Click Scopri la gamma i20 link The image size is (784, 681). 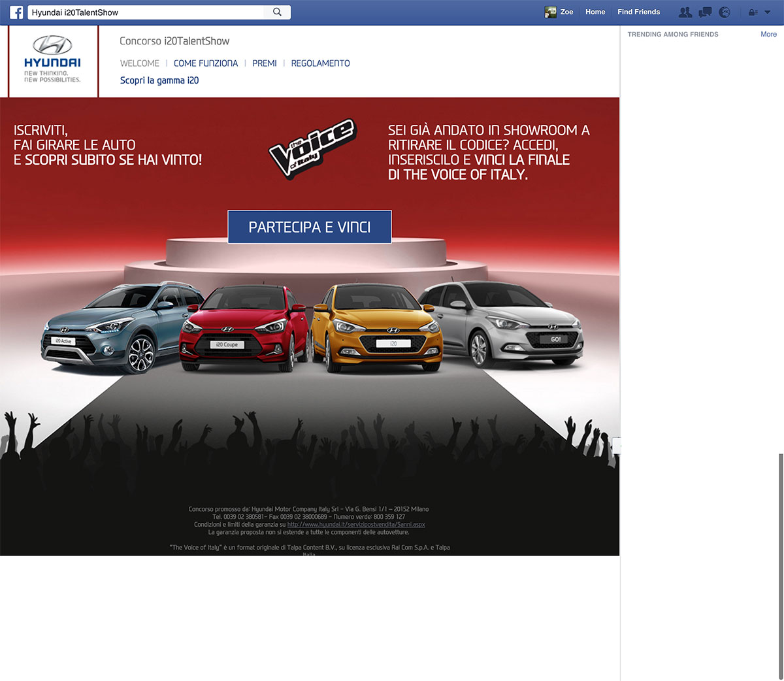(x=159, y=80)
